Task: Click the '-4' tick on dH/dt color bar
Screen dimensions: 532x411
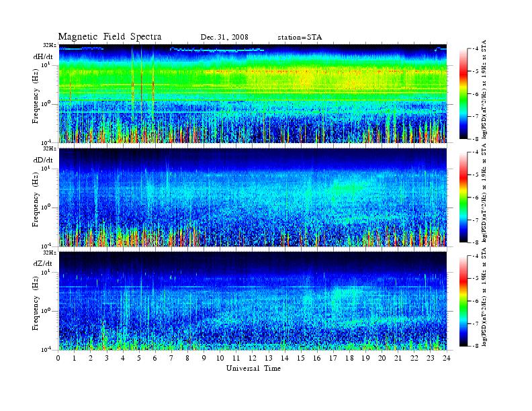Action: 476,49
